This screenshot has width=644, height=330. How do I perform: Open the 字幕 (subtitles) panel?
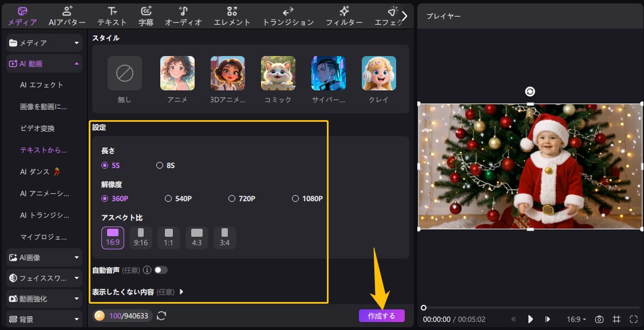pos(147,15)
